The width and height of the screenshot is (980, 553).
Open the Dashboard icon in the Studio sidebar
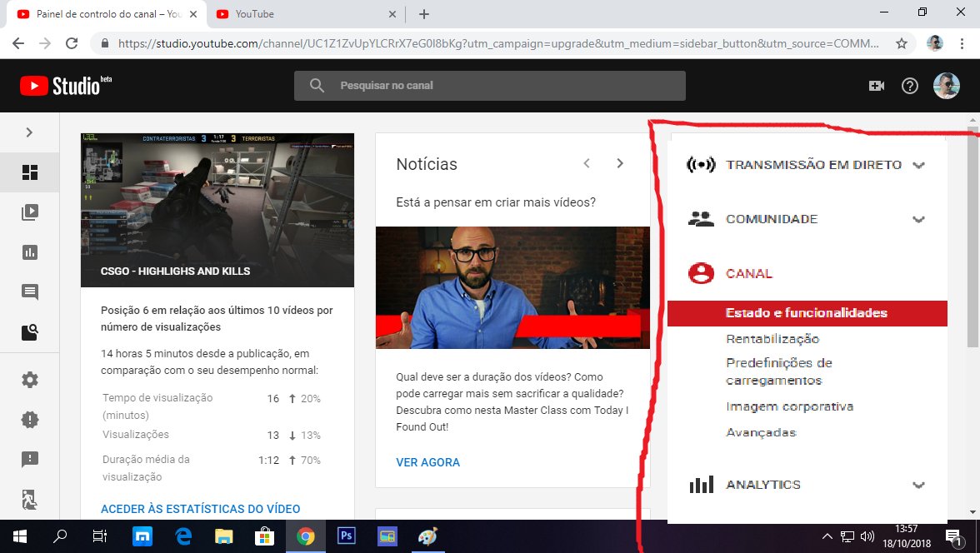click(x=29, y=172)
